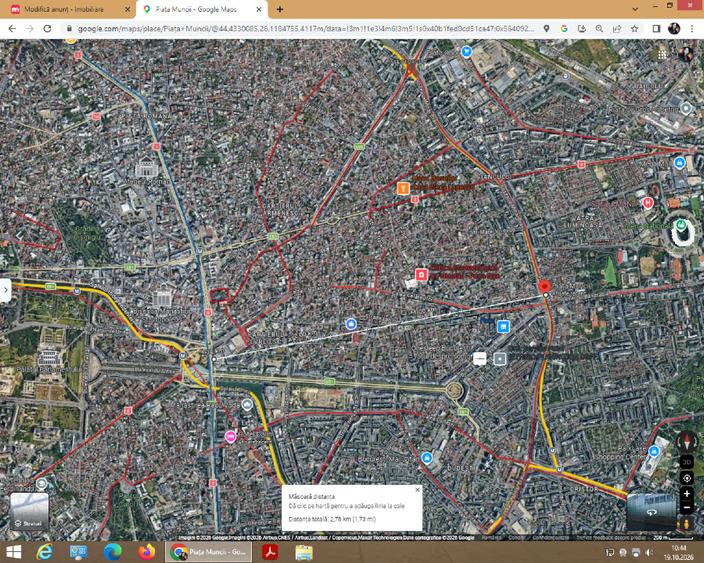This screenshot has width=704, height=563.
Task: Click the green stadium marker
Action: (x=681, y=224)
